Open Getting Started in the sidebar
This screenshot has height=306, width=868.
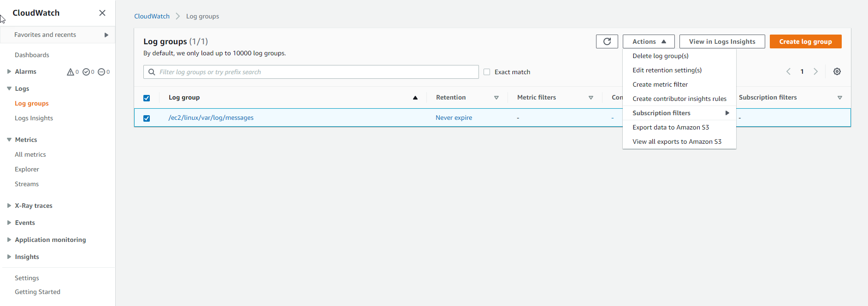(x=37, y=292)
